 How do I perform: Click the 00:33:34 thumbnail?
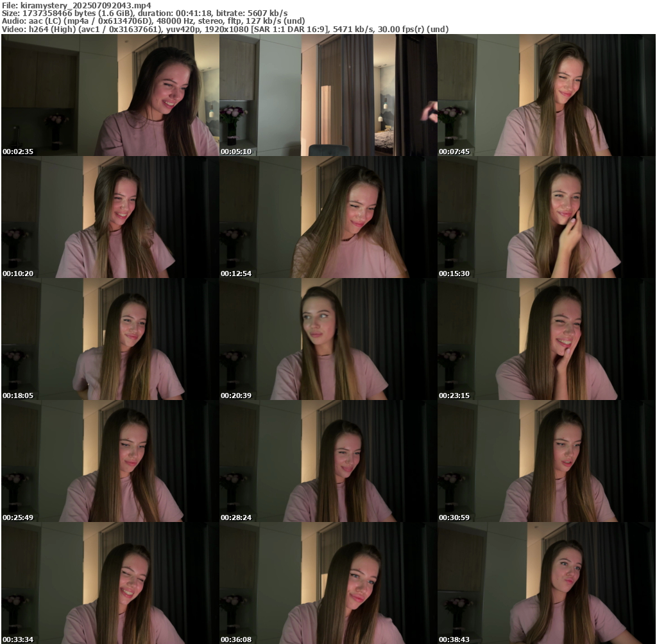coord(110,583)
